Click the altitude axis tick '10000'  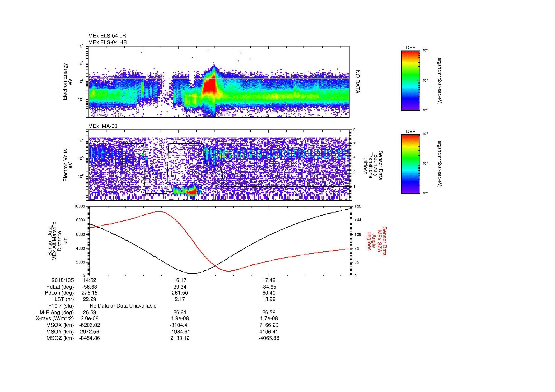point(80,206)
